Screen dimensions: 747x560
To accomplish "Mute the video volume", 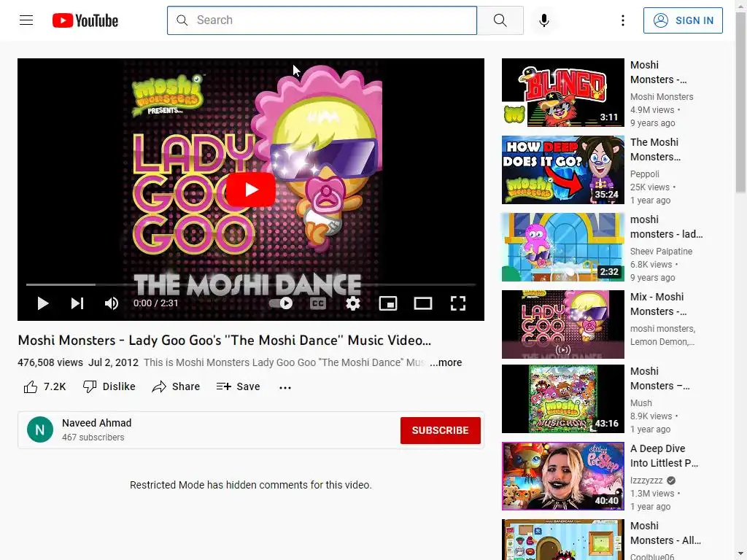I will click(x=112, y=303).
